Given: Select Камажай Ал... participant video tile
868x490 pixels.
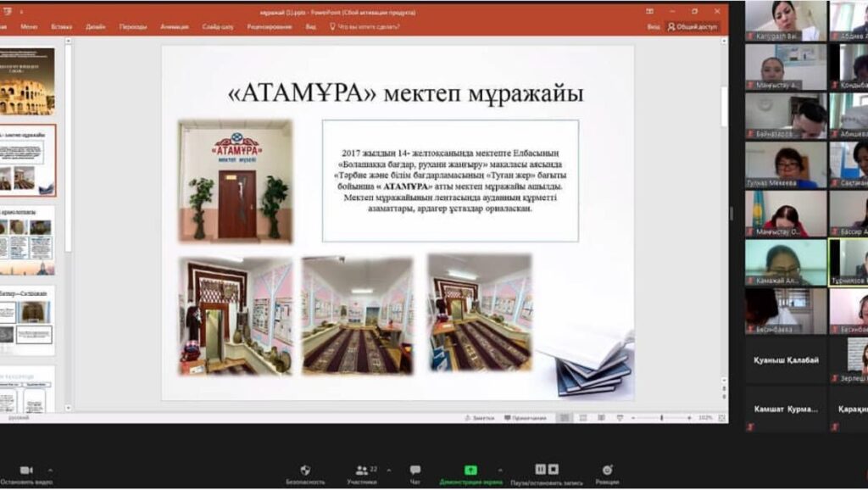Looking at the screenshot, I should (x=786, y=263).
